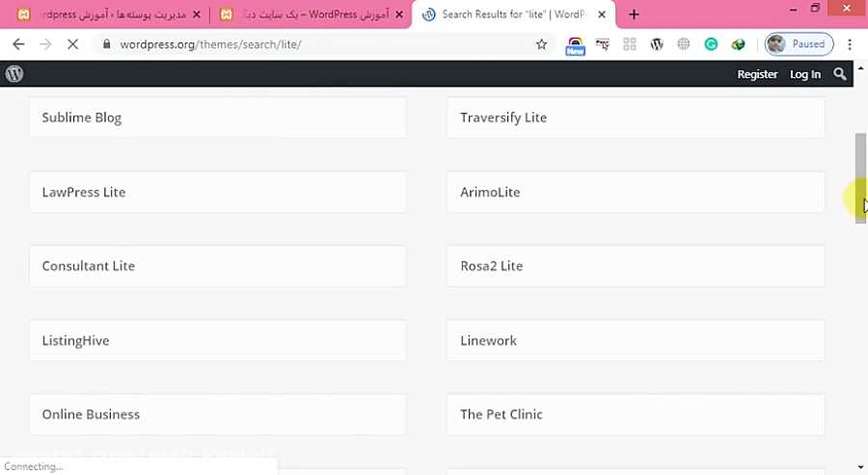Click the WordPress logo in the admin bar
The width and height of the screenshot is (868, 475).
(14, 73)
